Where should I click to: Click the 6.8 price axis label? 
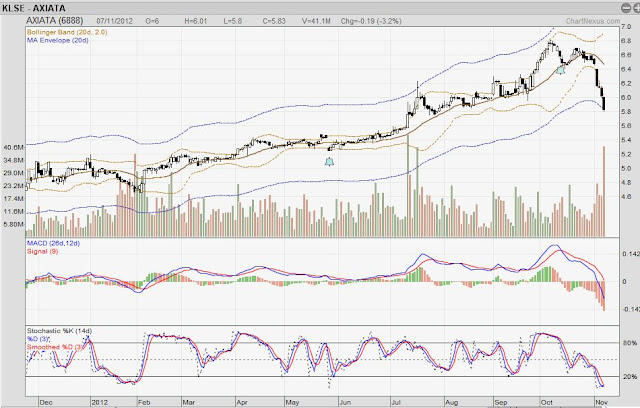point(626,41)
